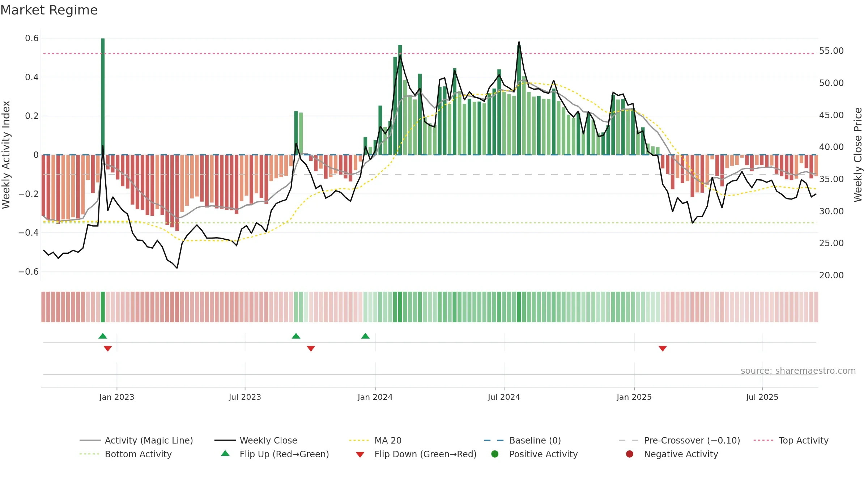Select the red flip-down triangle in Oct 2023
The width and height of the screenshot is (868, 488).
point(311,348)
